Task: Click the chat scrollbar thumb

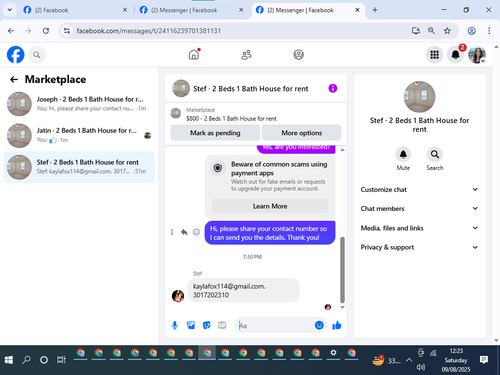Action: click(x=342, y=269)
